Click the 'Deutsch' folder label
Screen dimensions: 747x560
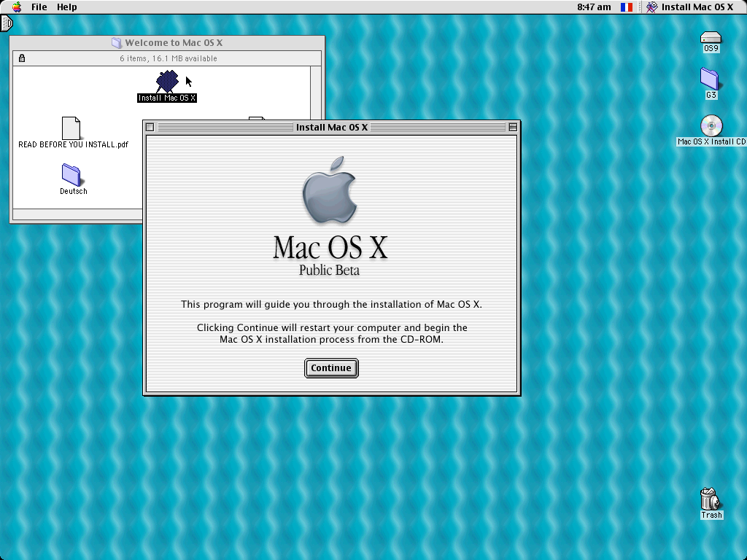pyautogui.click(x=74, y=192)
